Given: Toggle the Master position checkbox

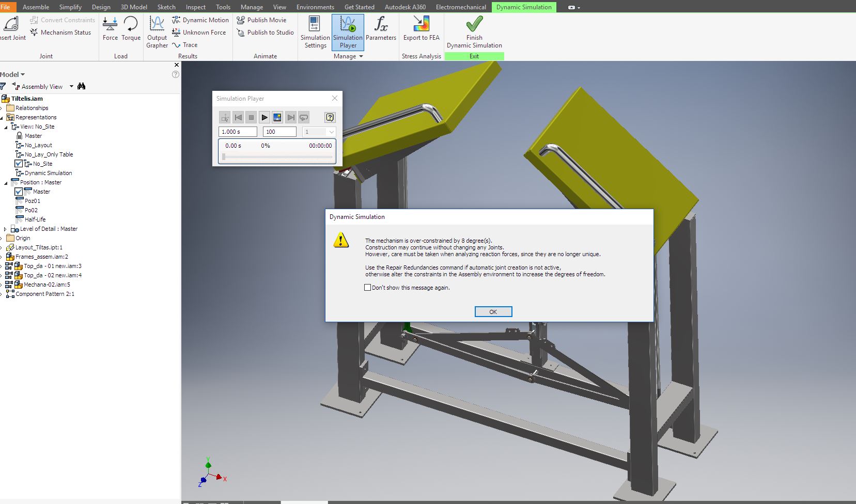Looking at the screenshot, I should click(x=19, y=192).
